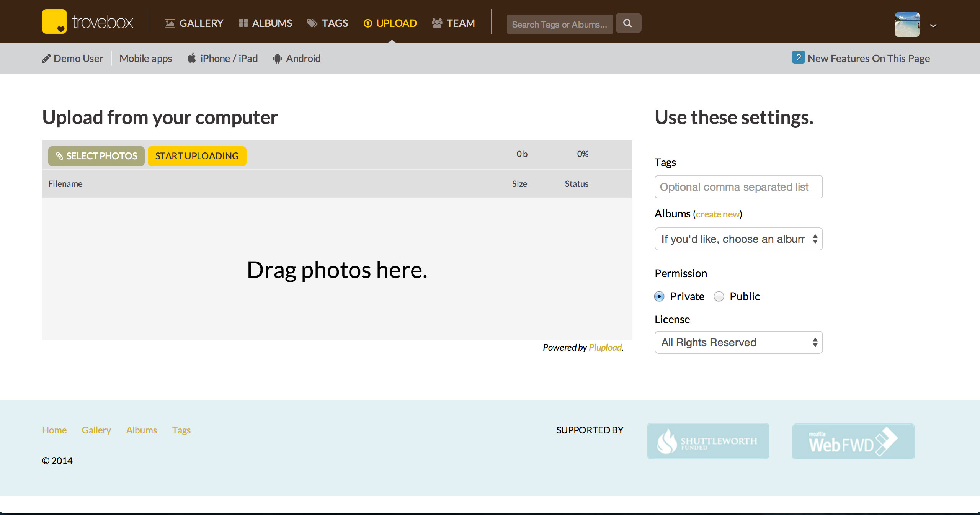The image size is (980, 515).
Task: Click the Apple icon for iPhone / iPad
Action: click(191, 59)
